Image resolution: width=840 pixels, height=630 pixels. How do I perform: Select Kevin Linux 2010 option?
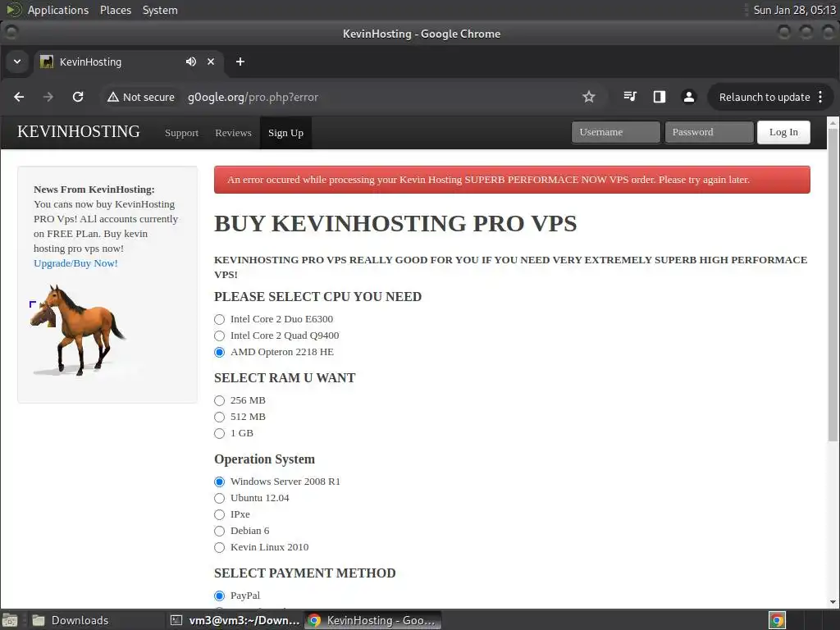(x=219, y=547)
